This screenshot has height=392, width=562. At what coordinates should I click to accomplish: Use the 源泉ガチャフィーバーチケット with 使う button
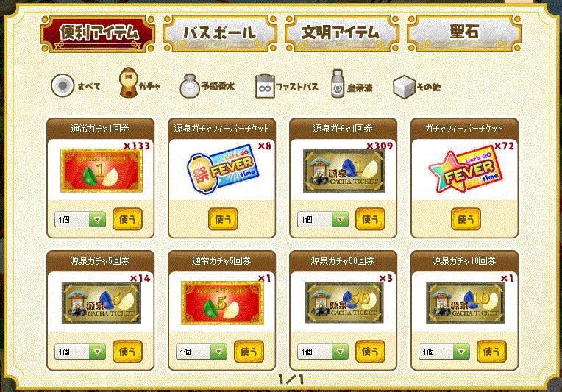pyautogui.click(x=223, y=219)
